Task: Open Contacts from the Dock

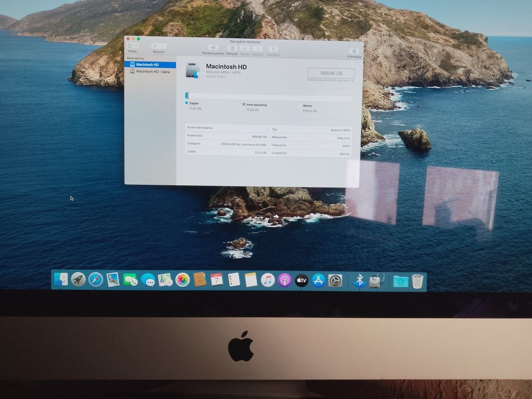Action: [x=199, y=280]
